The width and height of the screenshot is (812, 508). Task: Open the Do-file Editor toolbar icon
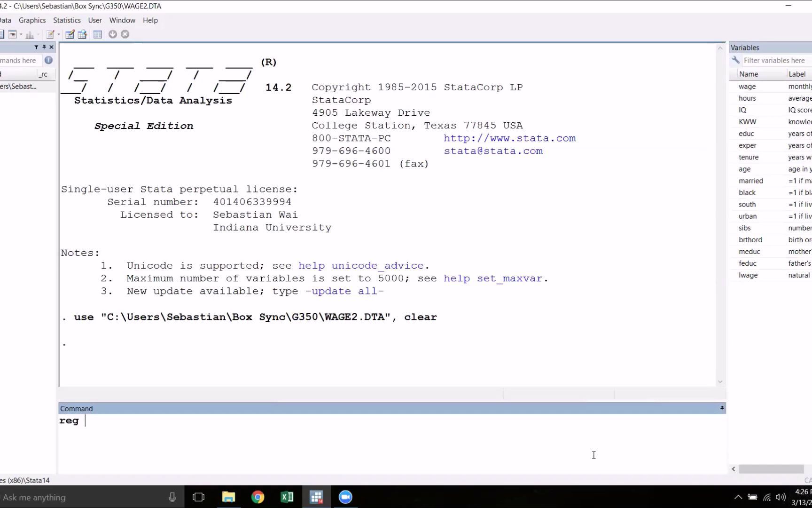click(50, 34)
